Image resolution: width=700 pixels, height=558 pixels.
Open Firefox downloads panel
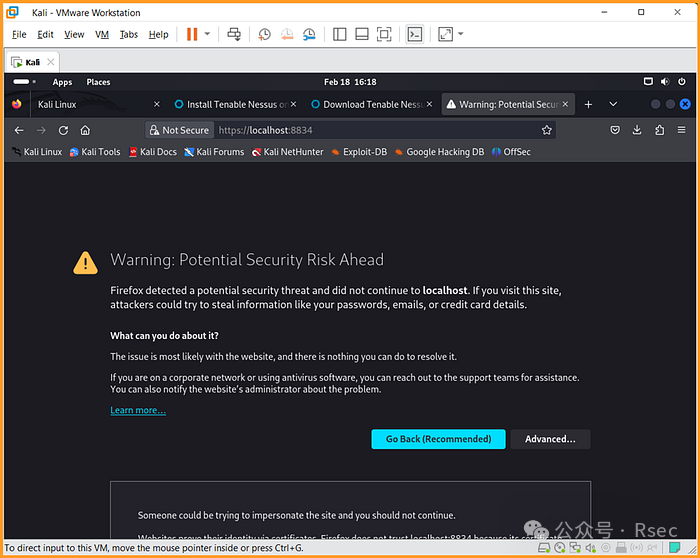click(637, 130)
